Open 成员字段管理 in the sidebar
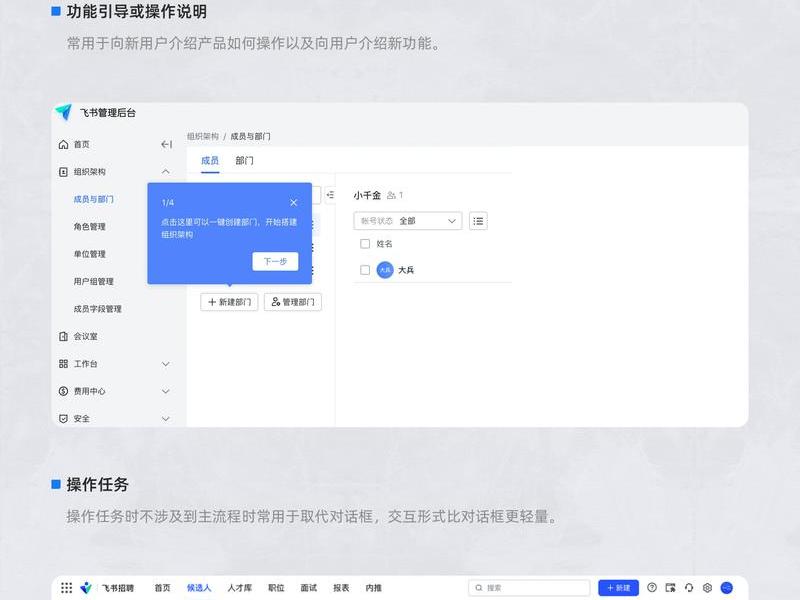800x600 pixels. [x=97, y=309]
